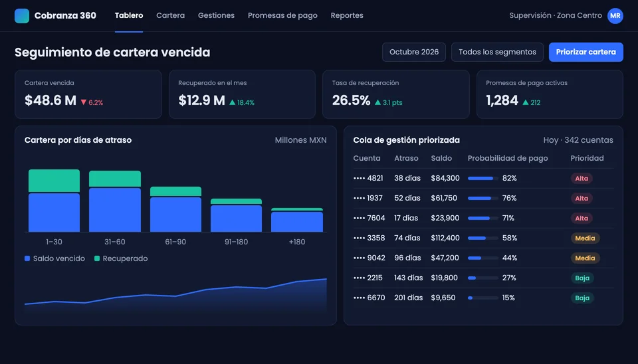638x364 pixels.
Task: Click the Media badge for account 3358
Action: click(585, 238)
